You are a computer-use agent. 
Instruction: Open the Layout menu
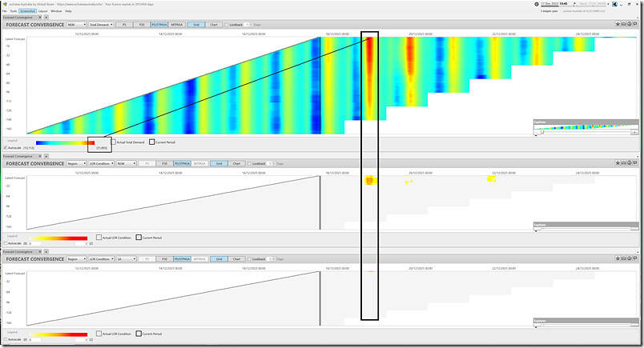coord(42,11)
